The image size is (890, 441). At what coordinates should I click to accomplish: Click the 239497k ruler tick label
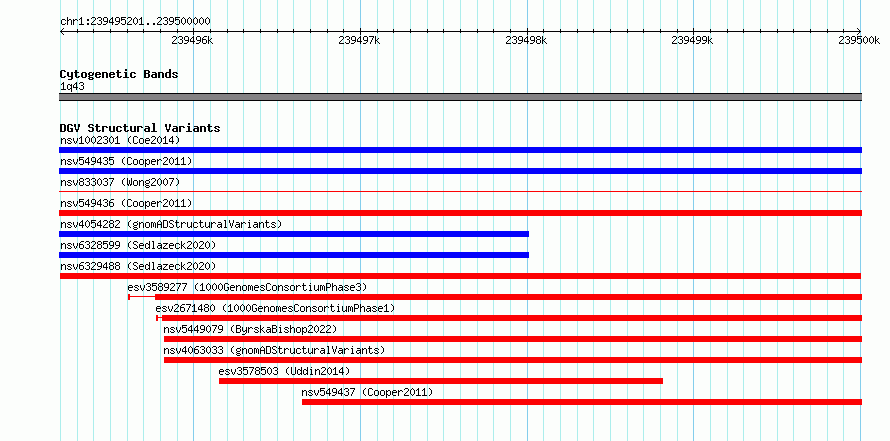(359, 40)
